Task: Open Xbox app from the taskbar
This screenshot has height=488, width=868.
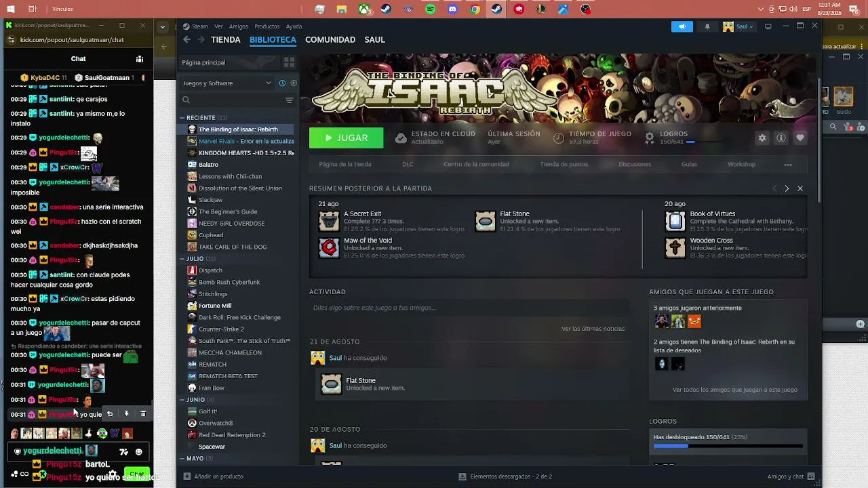Action: coord(364,9)
